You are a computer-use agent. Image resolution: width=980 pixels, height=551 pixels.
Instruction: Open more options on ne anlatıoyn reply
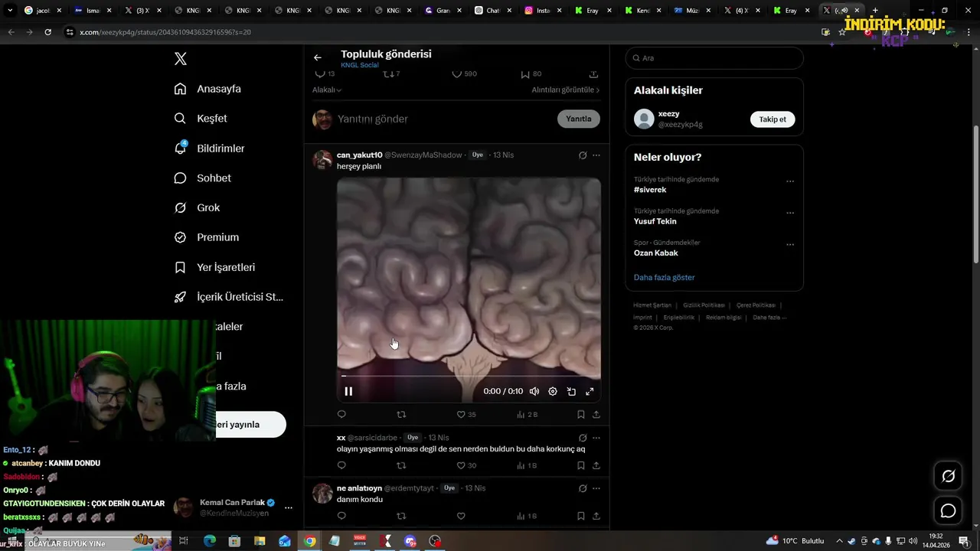click(596, 488)
